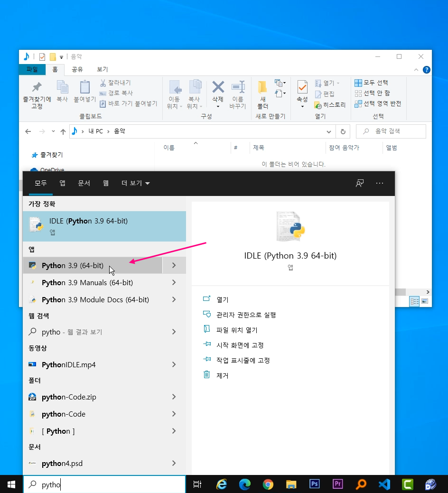
Task: Create a new folder with 새 폴더
Action: pos(262,94)
